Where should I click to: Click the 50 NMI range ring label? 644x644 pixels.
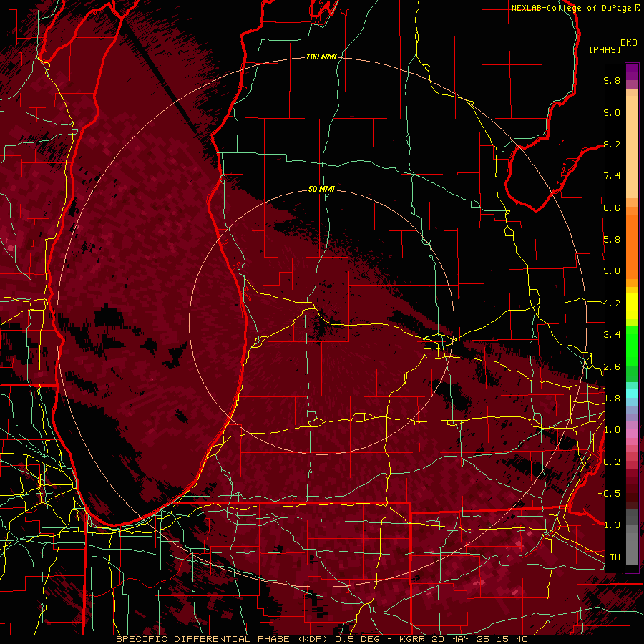321,189
